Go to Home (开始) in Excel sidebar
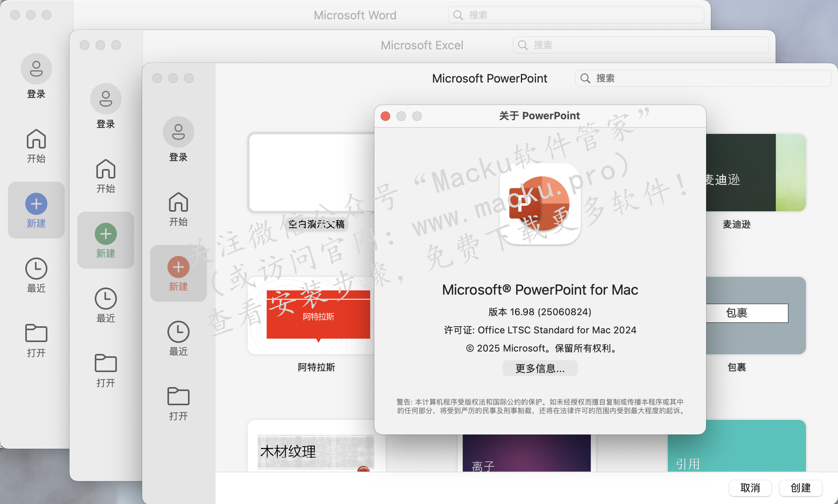The image size is (838, 504). click(x=105, y=176)
